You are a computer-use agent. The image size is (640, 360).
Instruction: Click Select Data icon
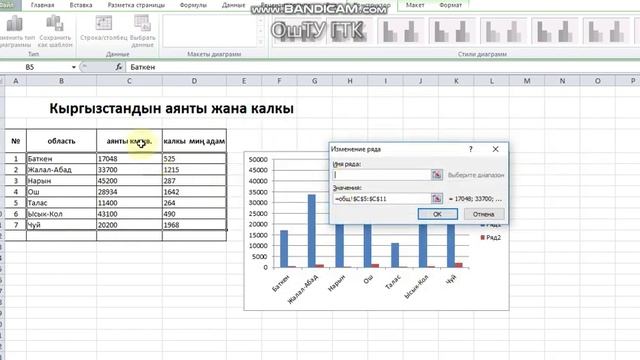(142, 23)
